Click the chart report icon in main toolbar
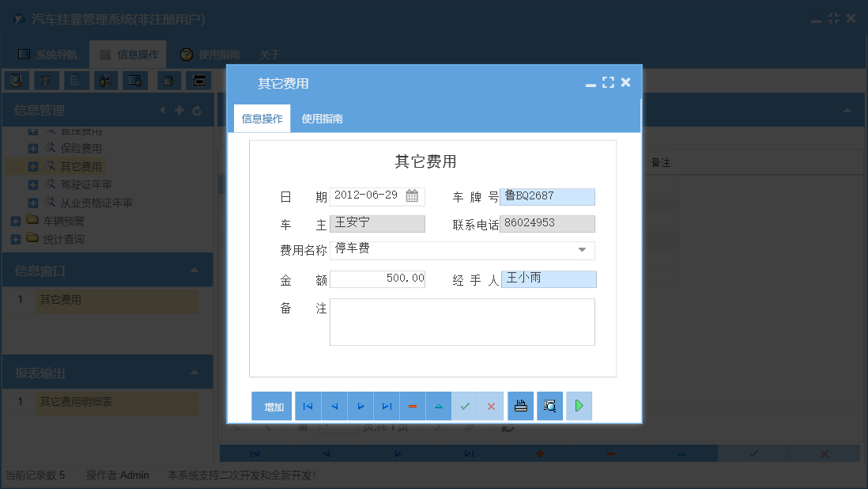The height and width of the screenshot is (489, 868). [x=136, y=80]
